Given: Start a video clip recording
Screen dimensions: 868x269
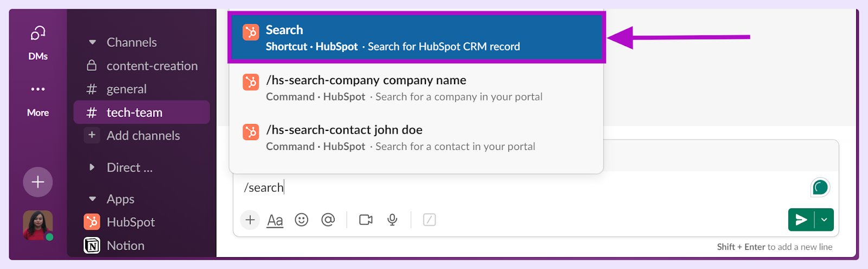Looking at the screenshot, I should [366, 220].
